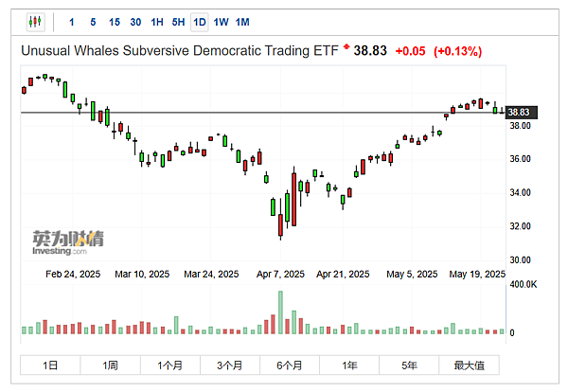This screenshot has width=568, height=392.
Task: Click the (+0.13%) percent change
Action: coord(458,51)
